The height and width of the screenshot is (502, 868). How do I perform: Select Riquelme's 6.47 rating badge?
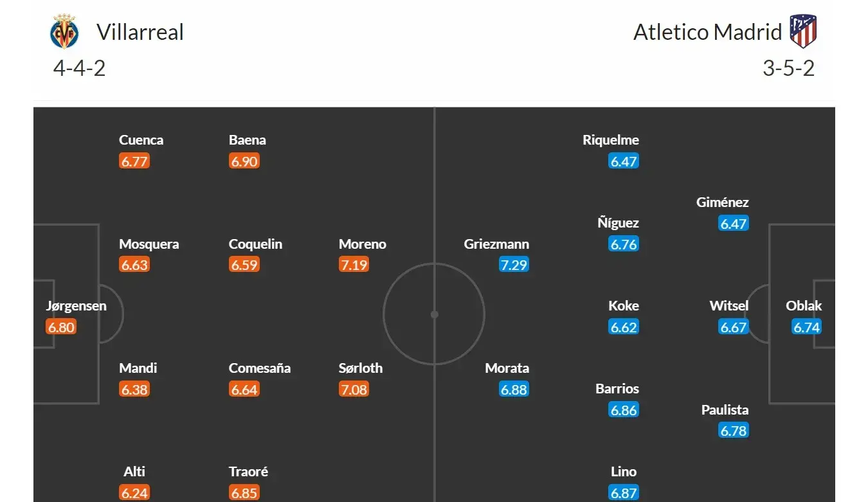(x=623, y=161)
